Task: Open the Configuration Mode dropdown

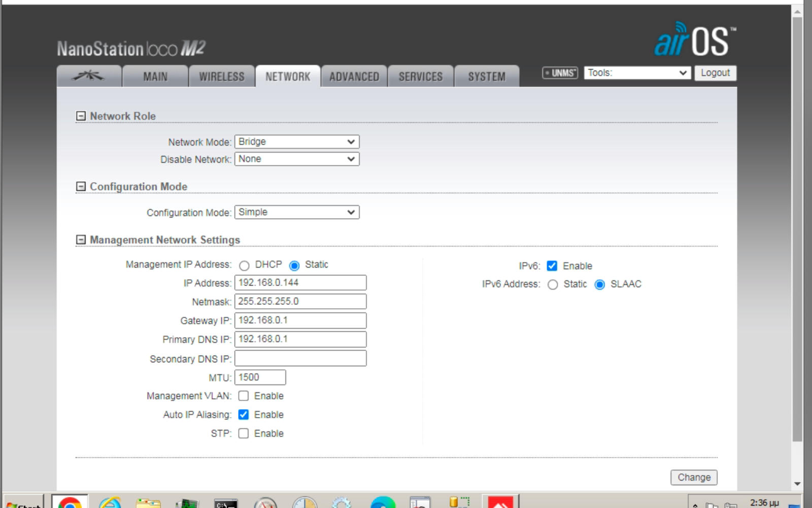Action: 297,212
